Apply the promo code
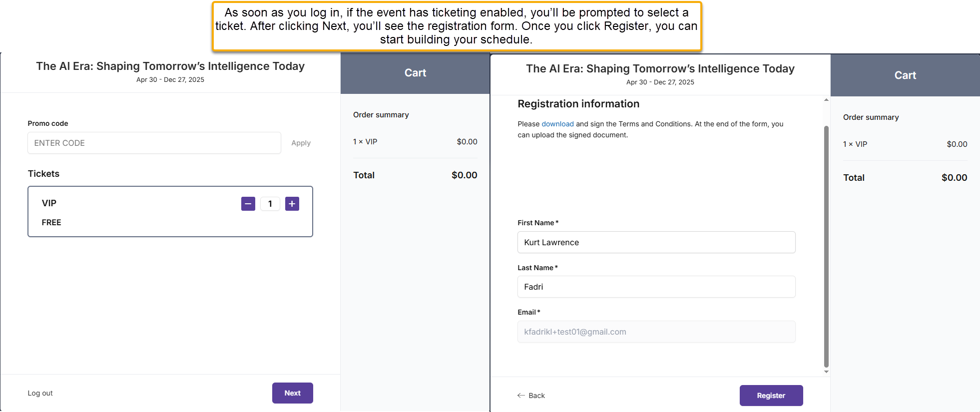This screenshot has width=980, height=412. [x=301, y=143]
